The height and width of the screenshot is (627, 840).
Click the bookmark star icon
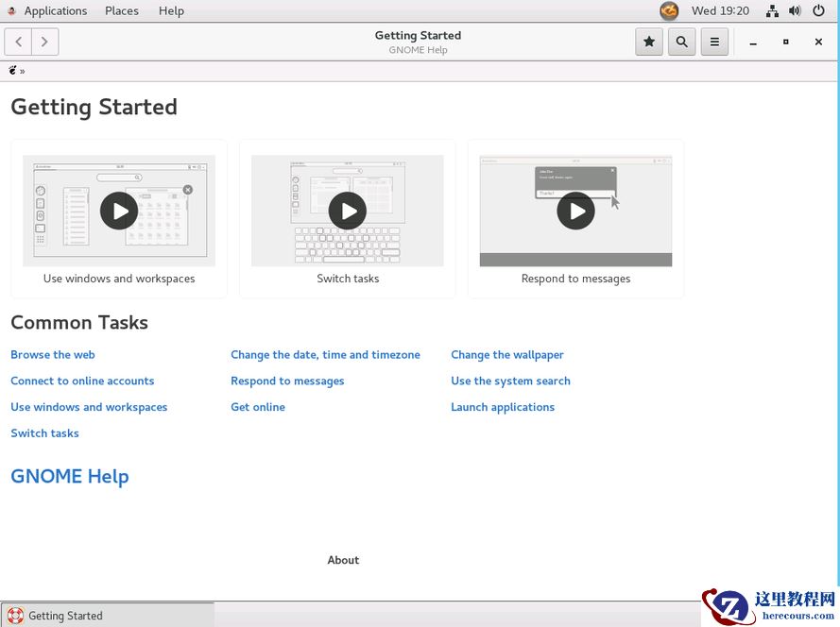pos(649,42)
